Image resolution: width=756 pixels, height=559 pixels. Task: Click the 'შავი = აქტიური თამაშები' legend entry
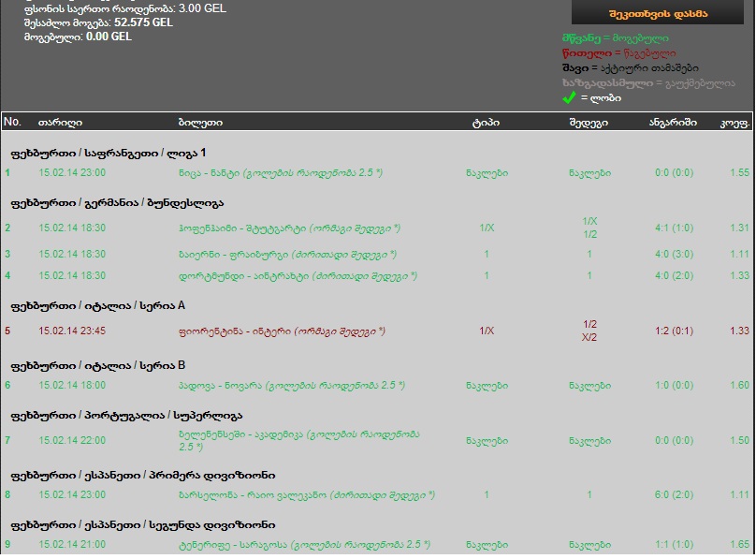coord(631,68)
